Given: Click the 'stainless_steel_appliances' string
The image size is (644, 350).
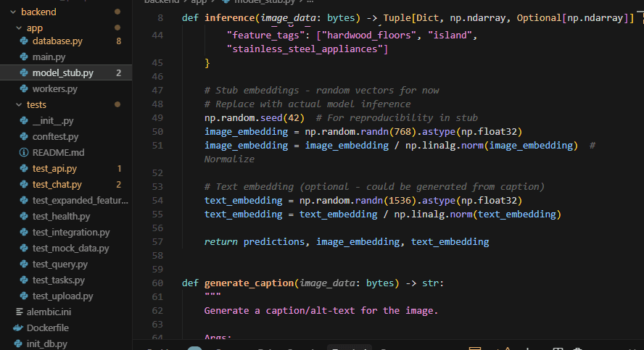Looking at the screenshot, I should pos(305,49).
